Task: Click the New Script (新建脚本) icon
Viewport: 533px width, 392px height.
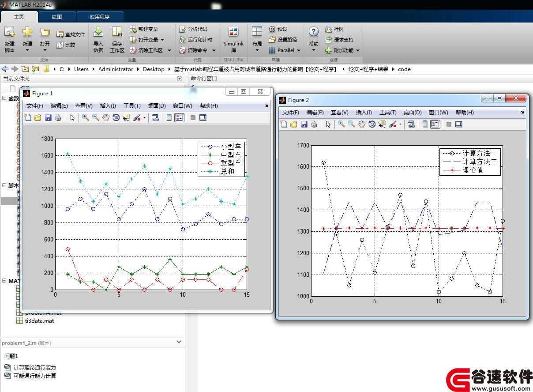Action: [10, 32]
